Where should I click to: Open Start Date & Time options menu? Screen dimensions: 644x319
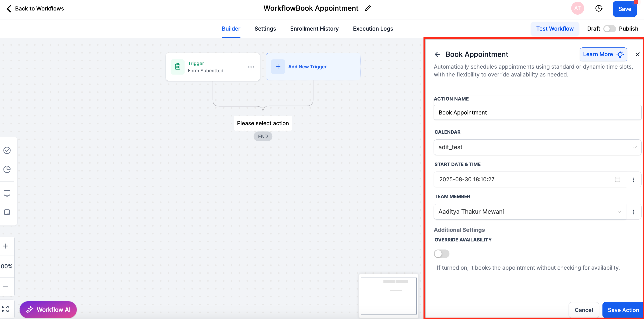coord(634,180)
